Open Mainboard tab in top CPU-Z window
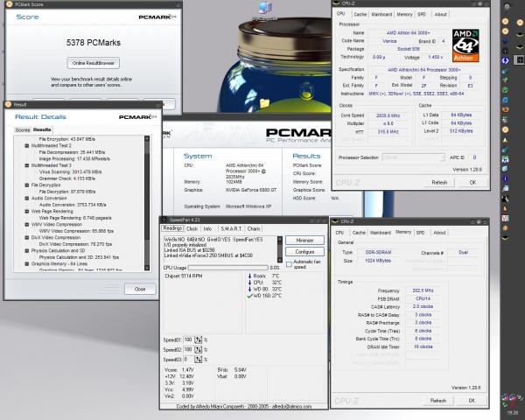 click(381, 14)
